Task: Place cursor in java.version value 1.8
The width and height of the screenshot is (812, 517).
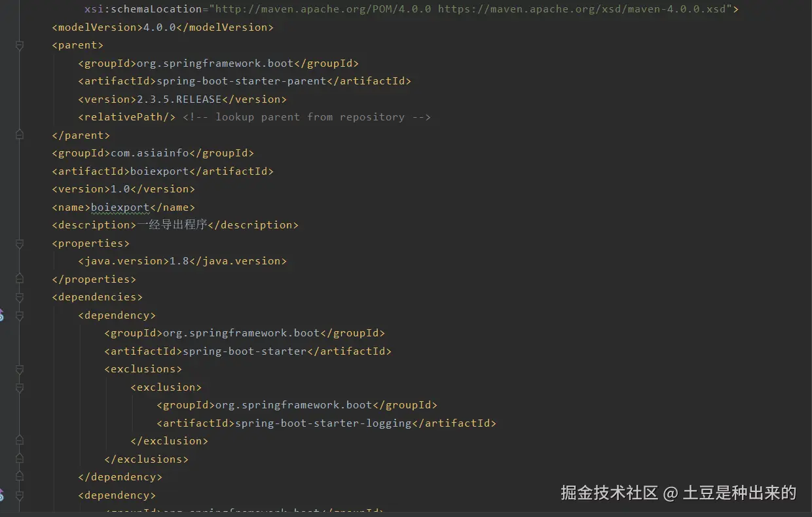Action: pyautogui.click(x=179, y=261)
